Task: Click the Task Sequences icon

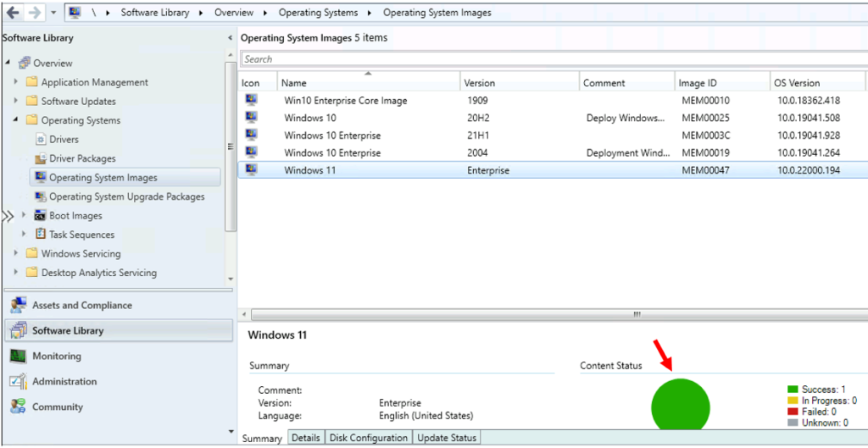Action: point(41,235)
